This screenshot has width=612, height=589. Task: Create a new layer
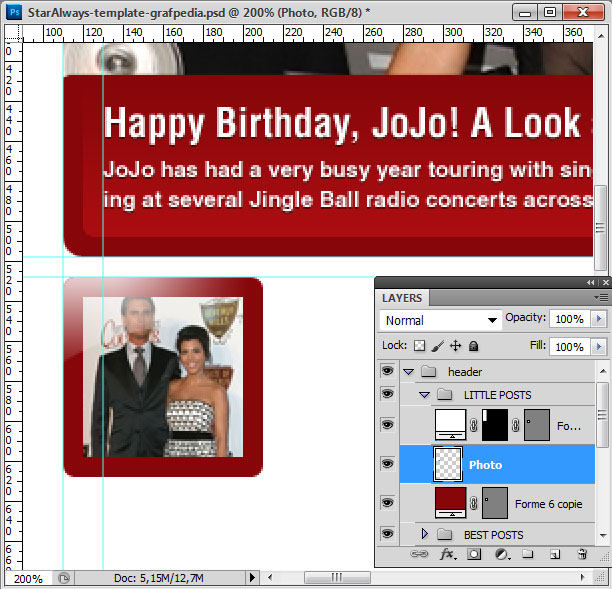555,554
